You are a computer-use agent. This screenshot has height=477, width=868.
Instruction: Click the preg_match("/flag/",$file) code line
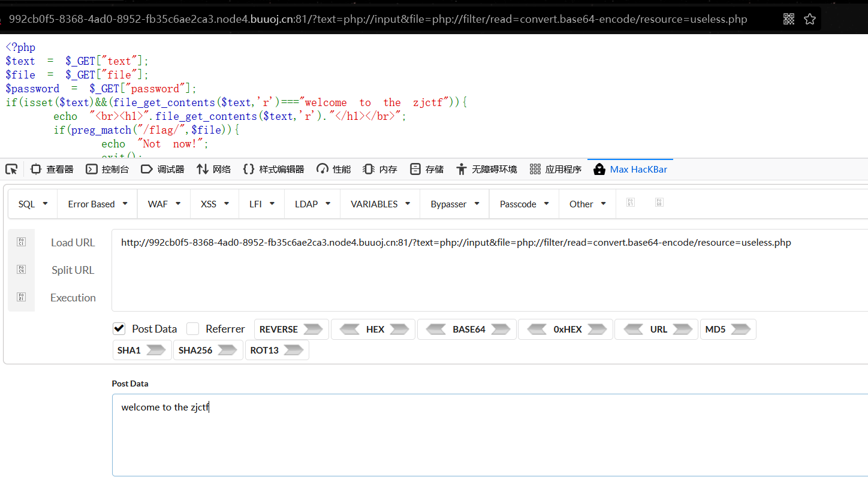click(146, 130)
